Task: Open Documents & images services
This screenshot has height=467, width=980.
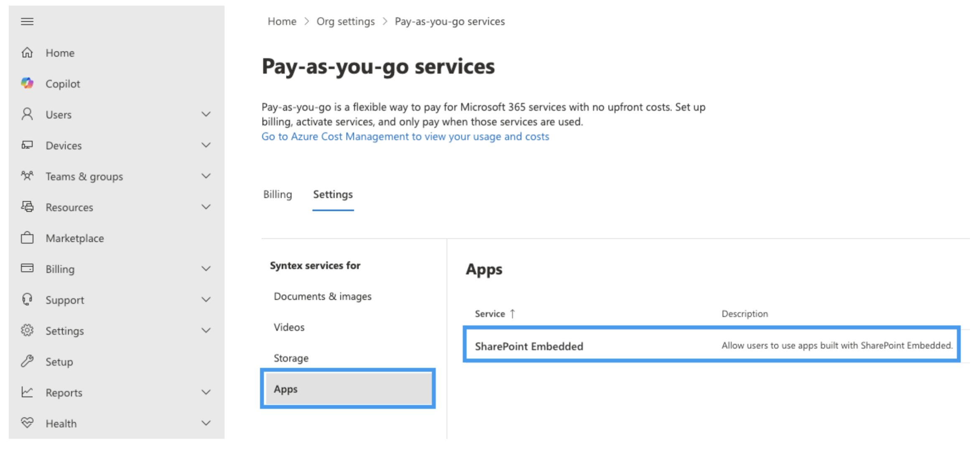Action: click(x=322, y=296)
